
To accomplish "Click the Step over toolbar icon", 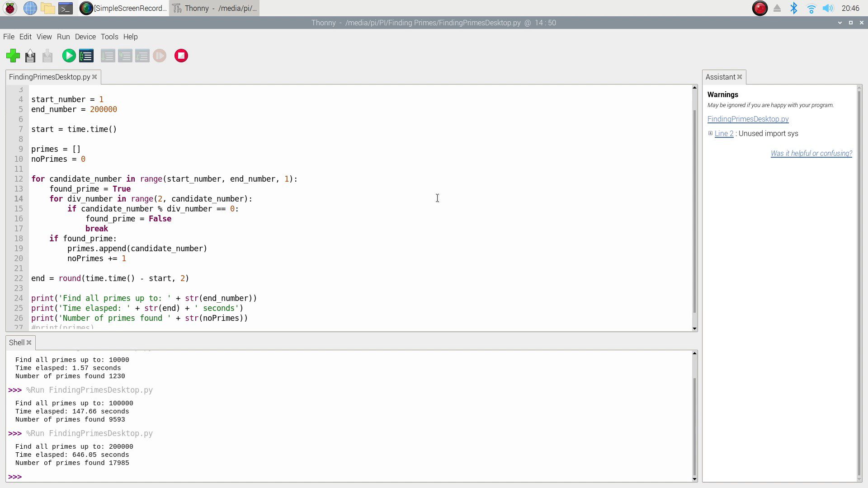I will point(108,56).
